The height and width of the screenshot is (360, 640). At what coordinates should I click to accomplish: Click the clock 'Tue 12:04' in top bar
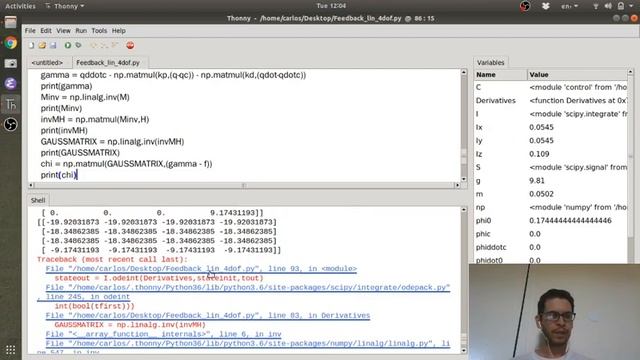tap(331, 6)
